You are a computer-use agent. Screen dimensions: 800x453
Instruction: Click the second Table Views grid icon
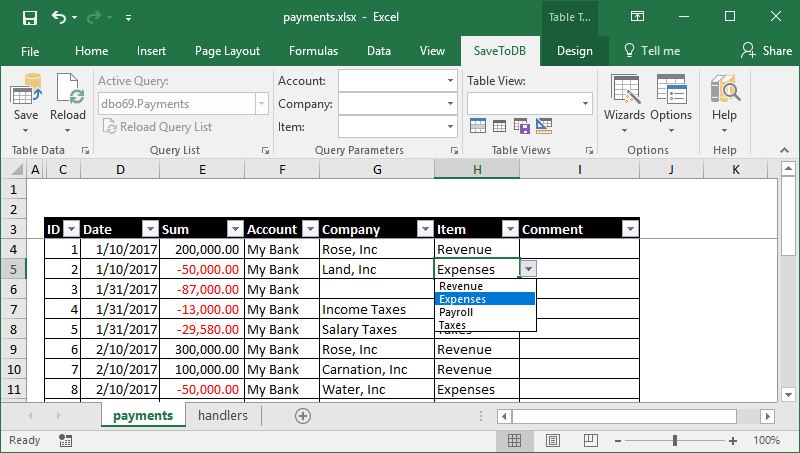click(x=499, y=125)
